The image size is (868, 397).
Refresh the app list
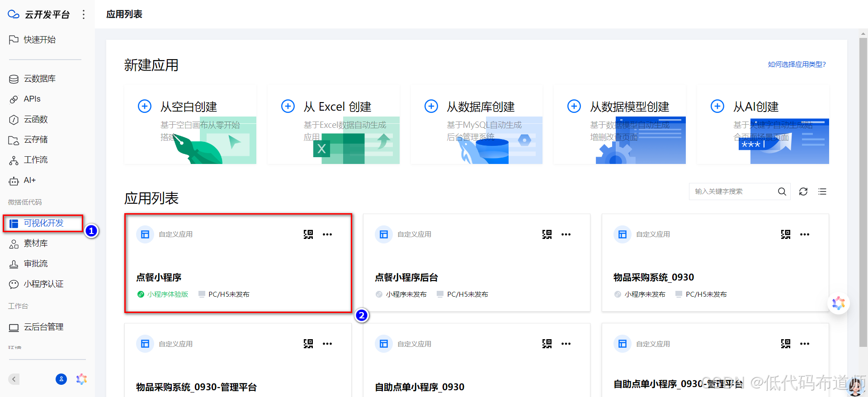pos(803,191)
